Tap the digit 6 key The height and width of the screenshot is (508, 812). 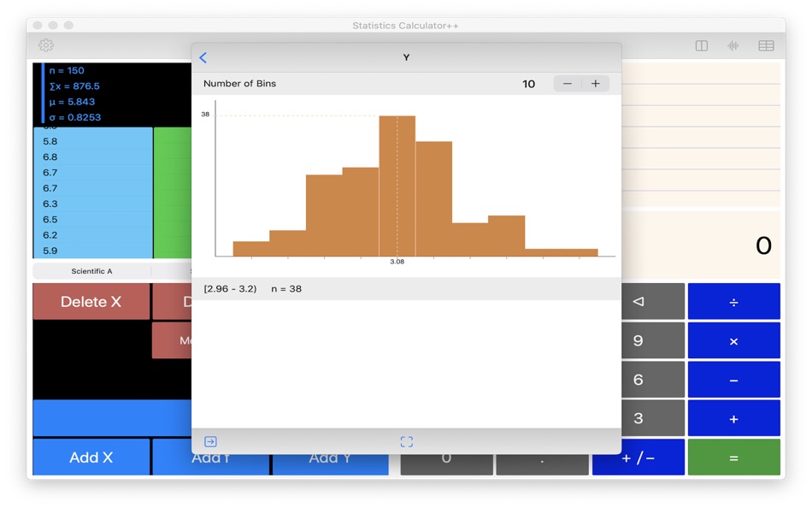[653, 380]
